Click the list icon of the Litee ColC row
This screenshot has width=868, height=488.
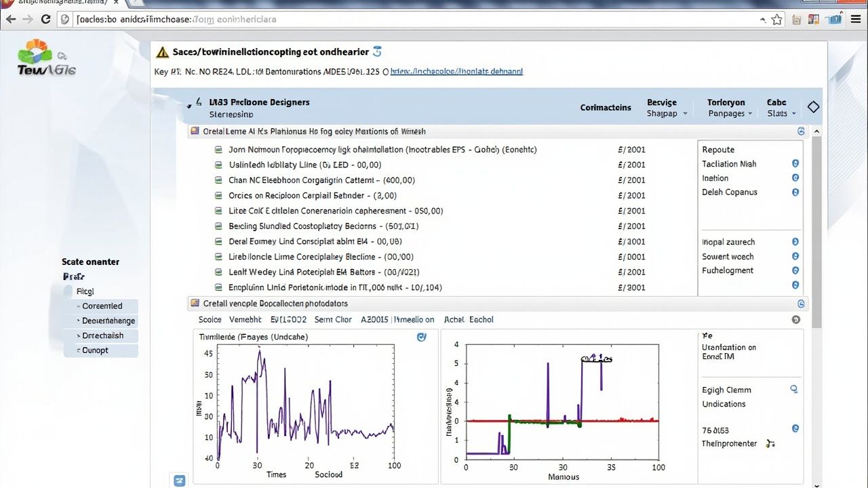tap(218, 211)
